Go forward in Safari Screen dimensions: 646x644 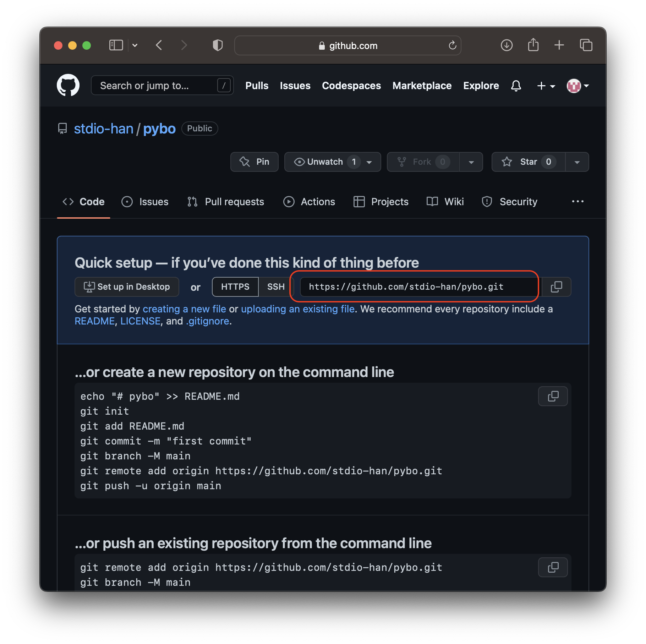pyautogui.click(x=184, y=45)
